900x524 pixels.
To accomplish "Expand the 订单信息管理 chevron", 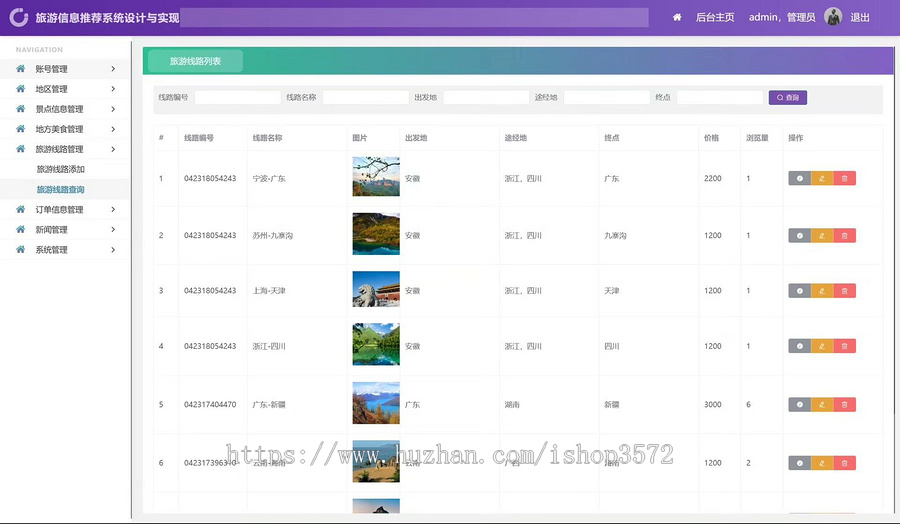I will 113,209.
